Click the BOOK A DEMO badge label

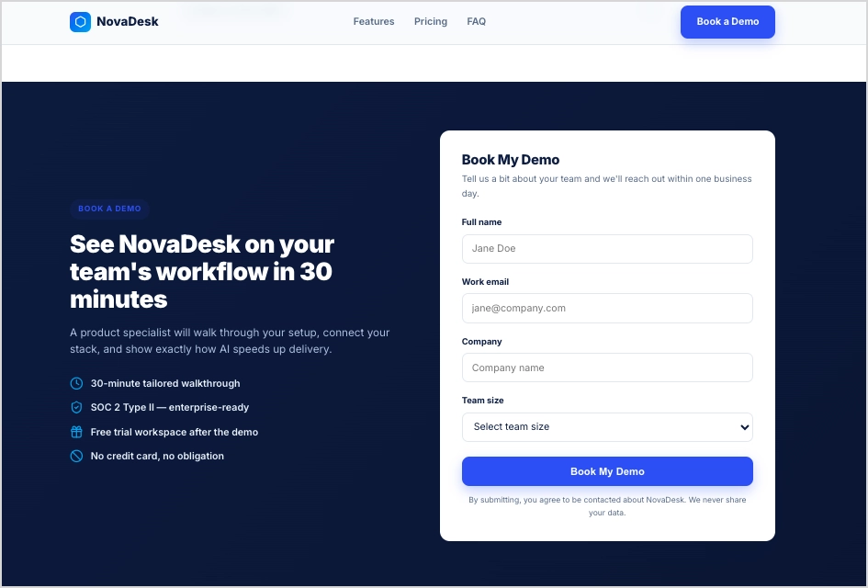pos(109,209)
